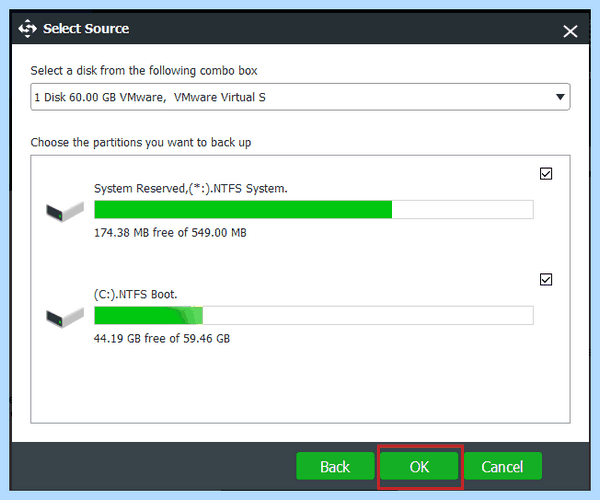The image size is (600, 500).
Task: Click the Select a disk instruction text
Action: 144,71
